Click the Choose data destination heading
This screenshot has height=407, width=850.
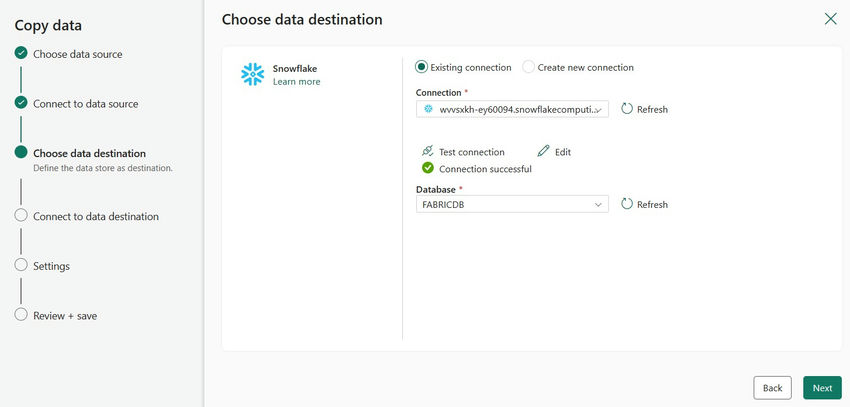(x=302, y=20)
